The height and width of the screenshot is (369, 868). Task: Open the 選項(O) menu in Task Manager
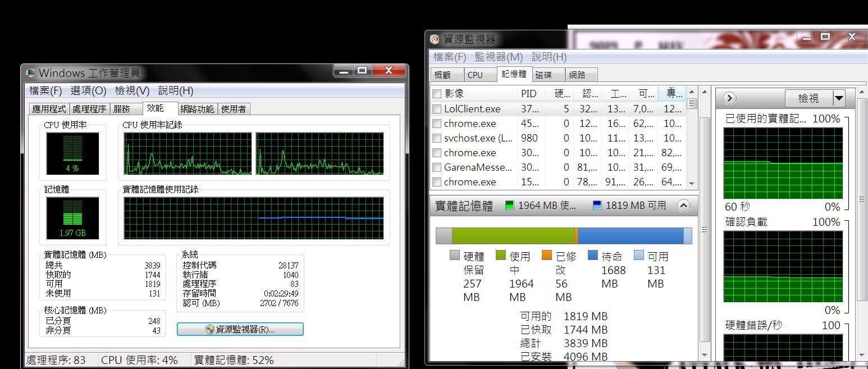[88, 90]
